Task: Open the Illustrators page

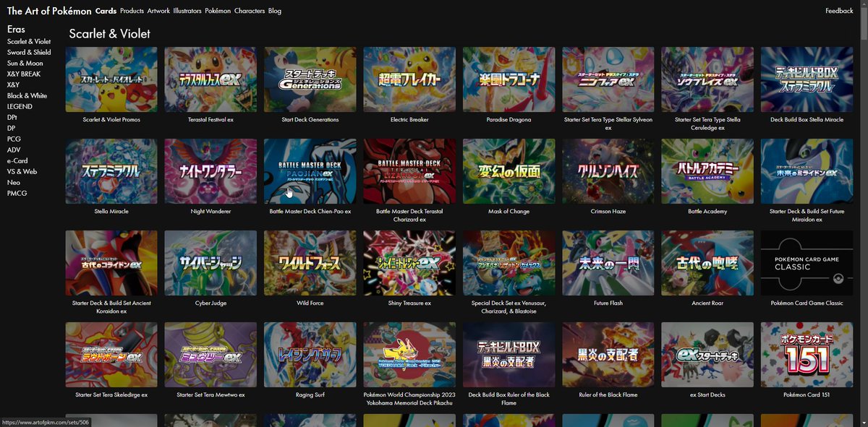Action: [x=187, y=11]
